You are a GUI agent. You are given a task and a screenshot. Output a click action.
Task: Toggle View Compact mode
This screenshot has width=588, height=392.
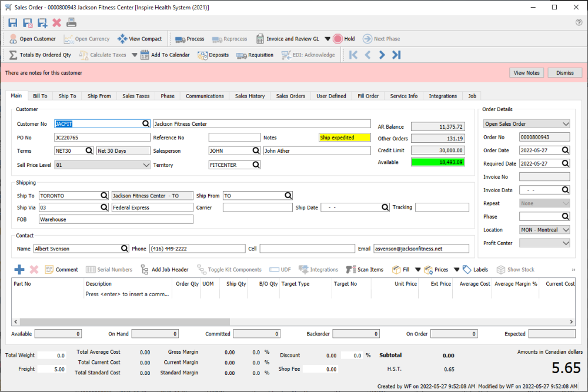pyautogui.click(x=139, y=39)
